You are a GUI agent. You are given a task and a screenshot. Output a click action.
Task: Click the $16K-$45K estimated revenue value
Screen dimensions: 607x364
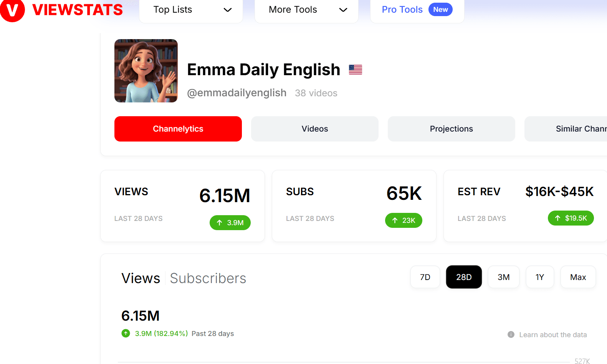[x=559, y=191]
